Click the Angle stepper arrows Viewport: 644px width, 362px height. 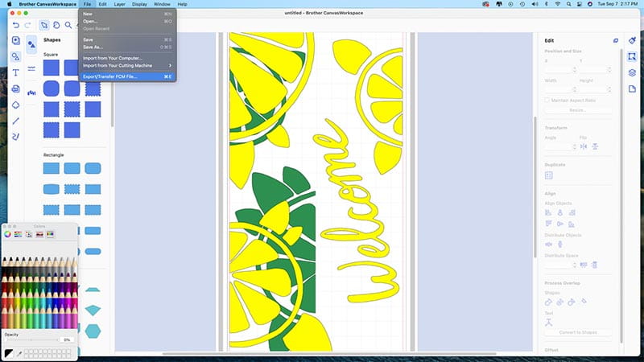coord(575,146)
